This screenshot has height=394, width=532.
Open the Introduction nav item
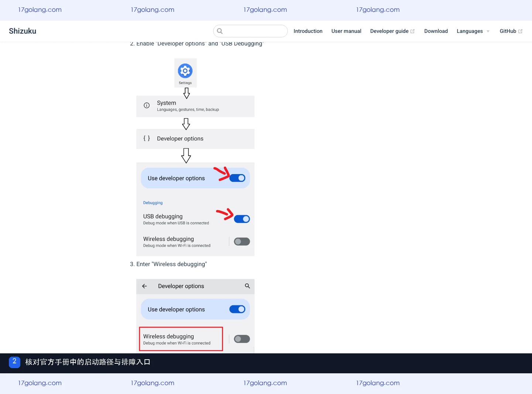pos(308,31)
